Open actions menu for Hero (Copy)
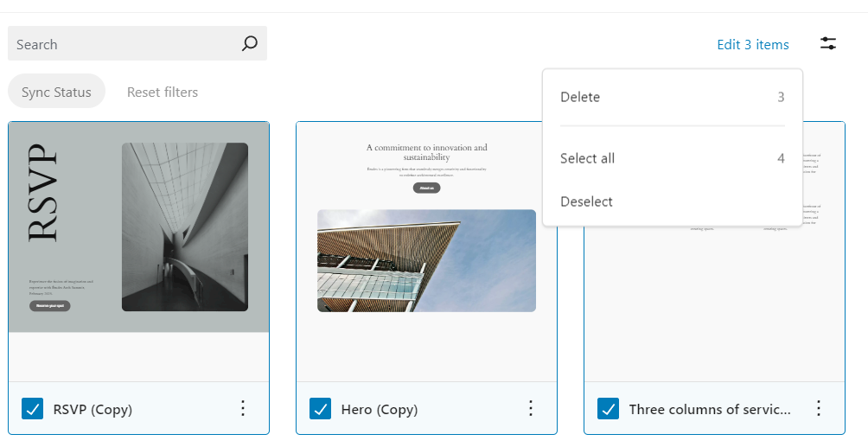868x447 pixels. click(531, 408)
